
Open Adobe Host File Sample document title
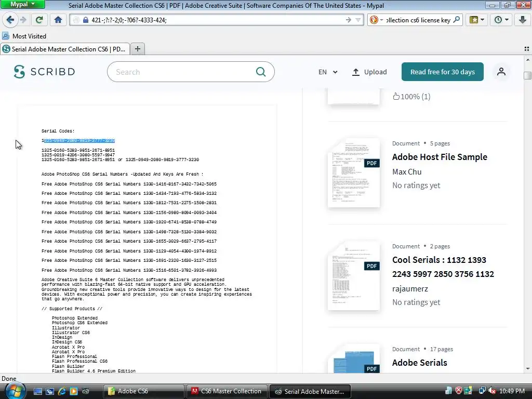click(x=440, y=157)
